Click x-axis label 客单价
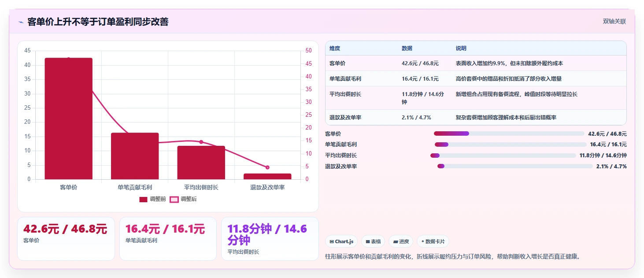The height and width of the screenshot is (278, 644). click(69, 187)
